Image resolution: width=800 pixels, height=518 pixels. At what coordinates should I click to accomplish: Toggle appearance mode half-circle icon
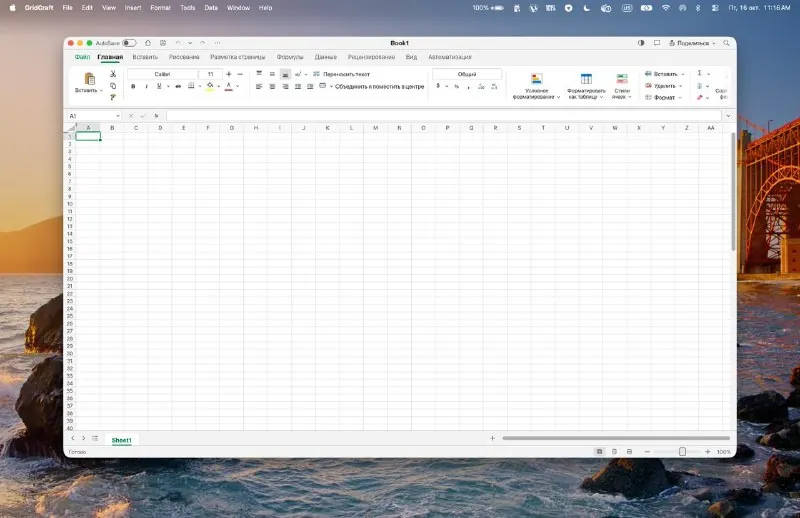pos(641,43)
